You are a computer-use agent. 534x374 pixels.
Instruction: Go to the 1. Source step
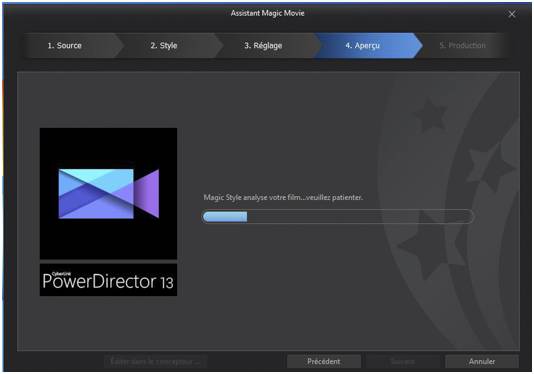tap(70, 45)
